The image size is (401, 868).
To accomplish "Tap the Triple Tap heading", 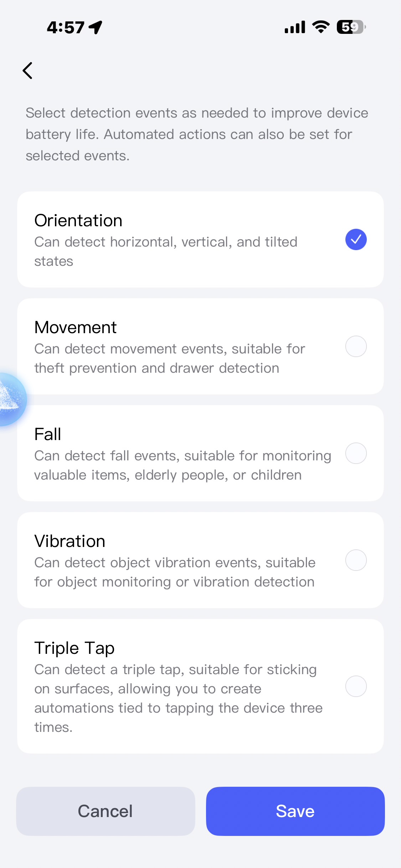I will (74, 648).
